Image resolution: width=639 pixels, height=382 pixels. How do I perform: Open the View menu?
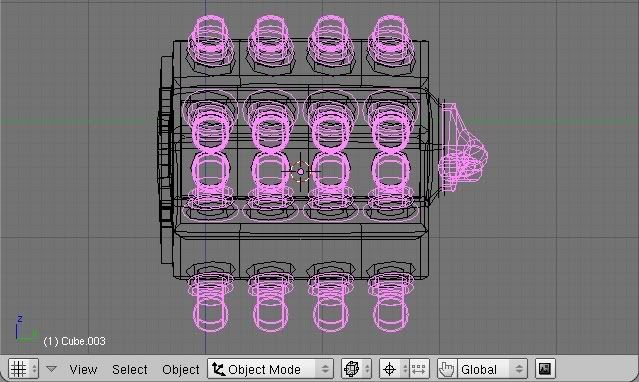(83, 369)
